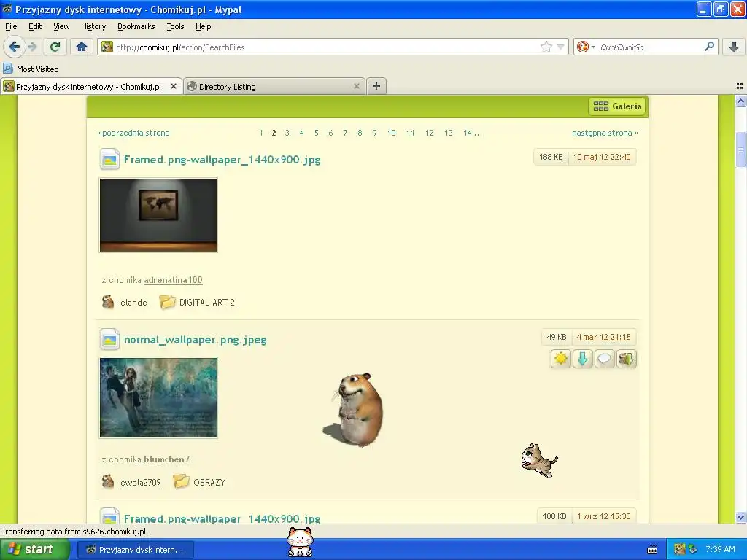Select Przyjazny dysk taskbar button
This screenshot has height=560, width=747.
(x=135, y=550)
